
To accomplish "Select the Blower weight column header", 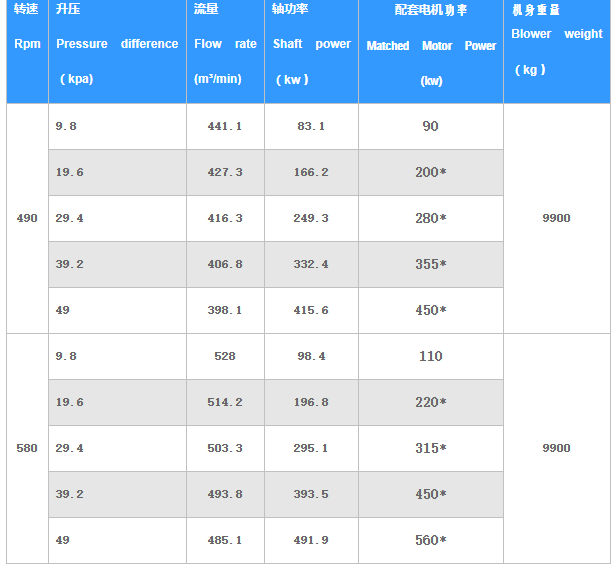I will (556, 34).
